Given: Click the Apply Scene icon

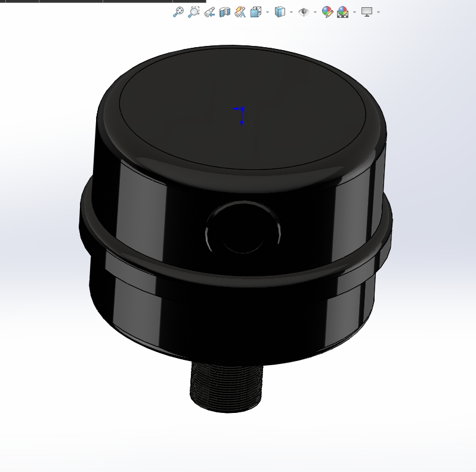Looking at the screenshot, I should click(x=342, y=12).
